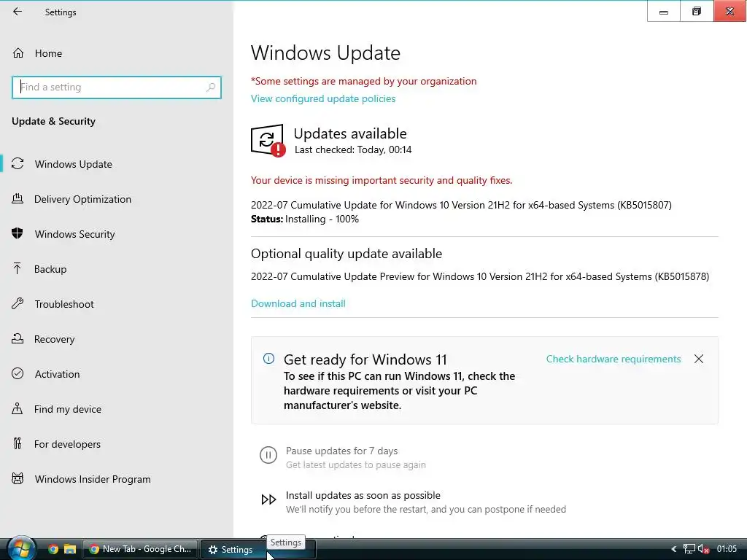Open Backup settings
The image size is (747, 560).
[50, 269]
